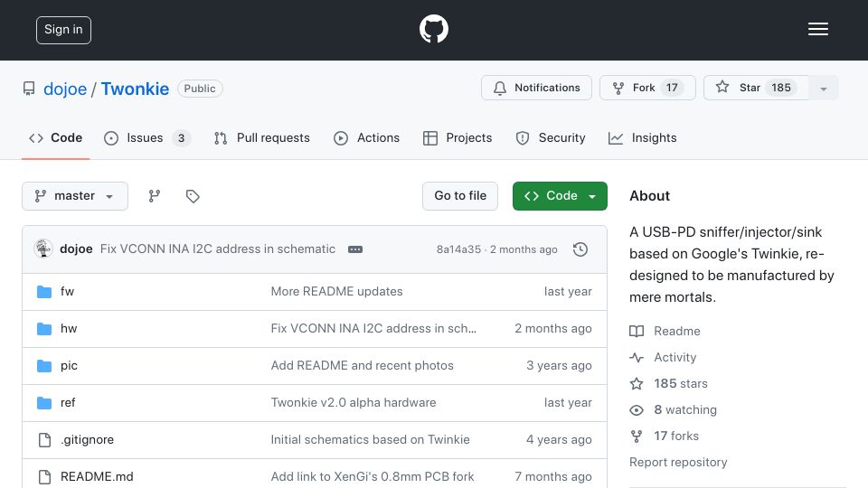
Task: Click the Report repository link
Action: pos(678,463)
